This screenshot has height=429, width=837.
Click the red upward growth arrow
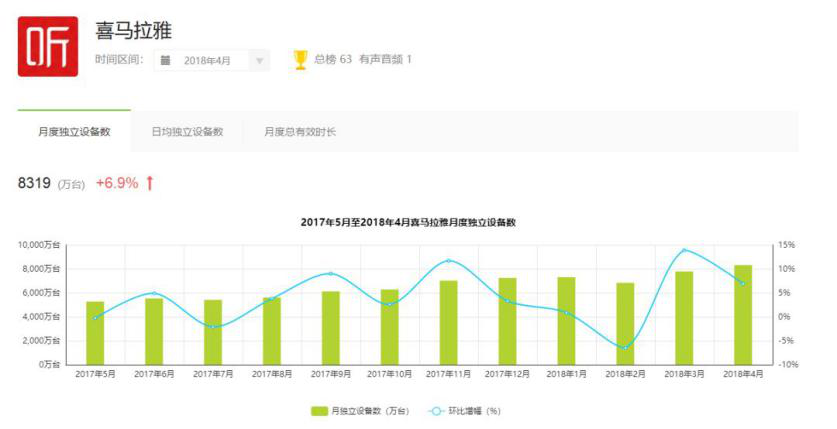pyautogui.click(x=150, y=183)
